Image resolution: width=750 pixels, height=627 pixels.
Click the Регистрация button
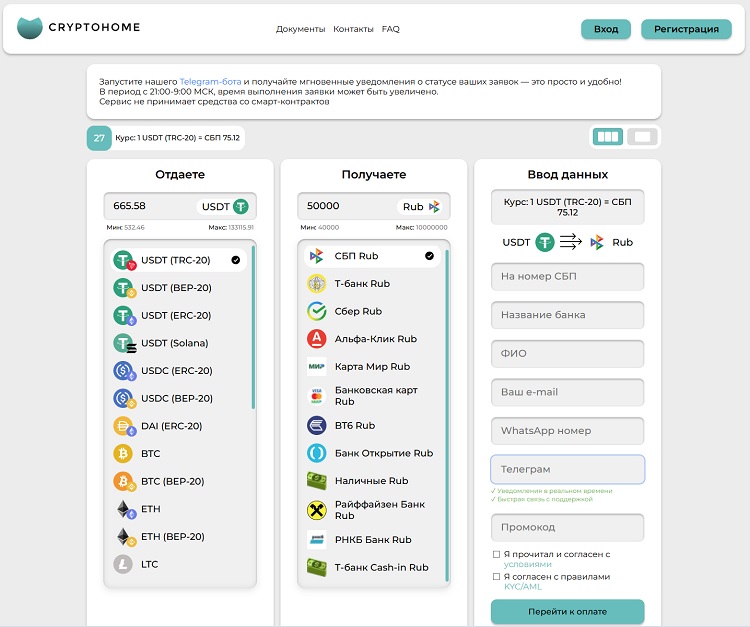pos(686,29)
